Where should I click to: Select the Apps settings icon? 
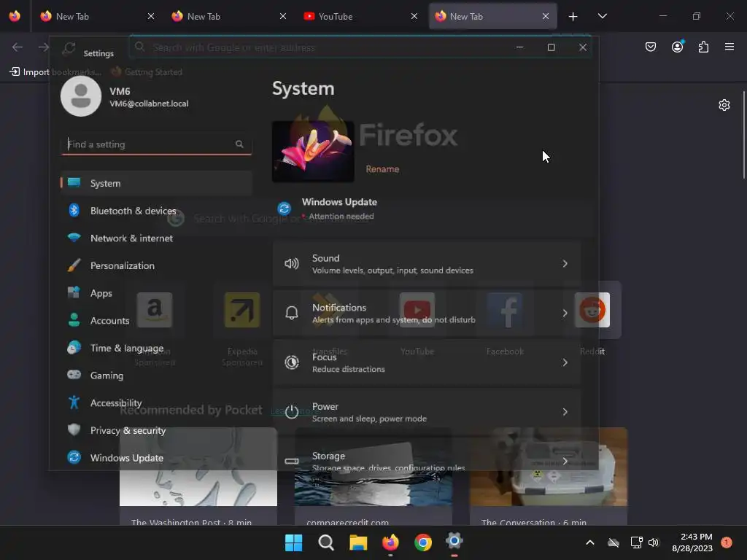click(x=74, y=292)
